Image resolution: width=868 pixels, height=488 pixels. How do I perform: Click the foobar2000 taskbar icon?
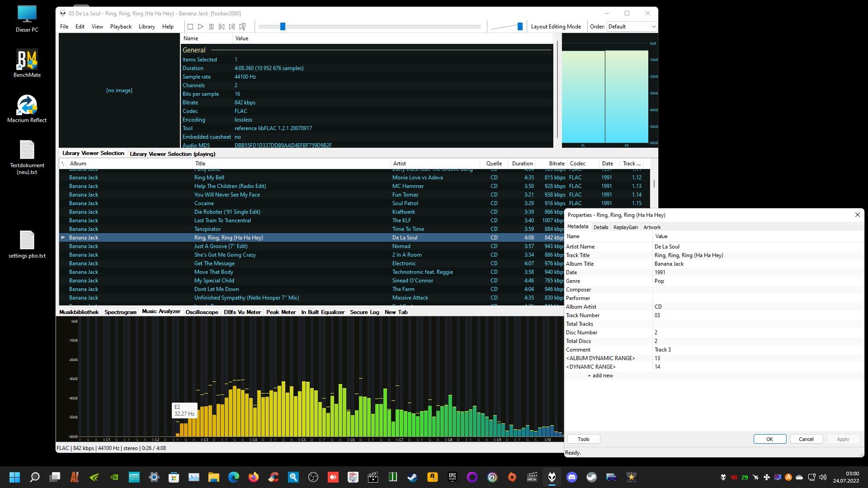[552, 477]
